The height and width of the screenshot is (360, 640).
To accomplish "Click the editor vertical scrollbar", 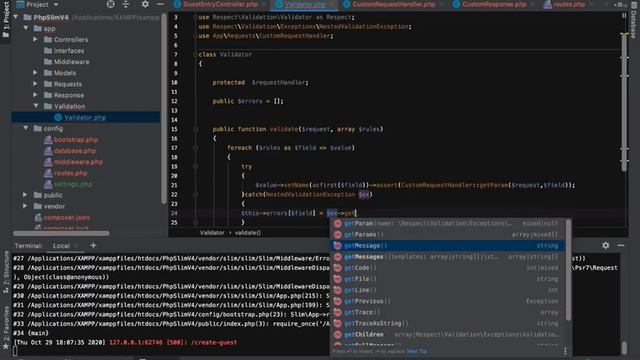I will pyautogui.click(x=624, y=102).
